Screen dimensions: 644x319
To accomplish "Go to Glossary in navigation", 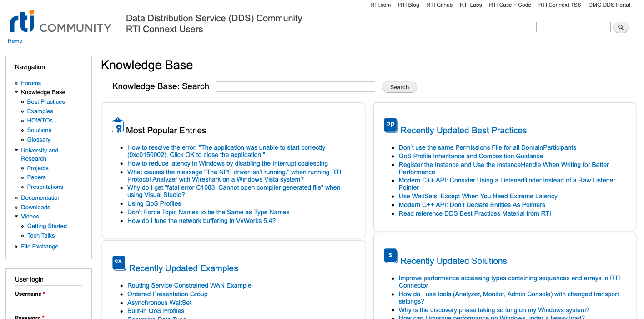I will 39,140.
